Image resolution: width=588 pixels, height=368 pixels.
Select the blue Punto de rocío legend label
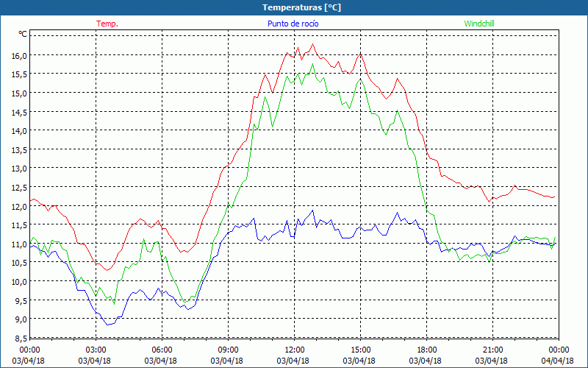click(293, 24)
